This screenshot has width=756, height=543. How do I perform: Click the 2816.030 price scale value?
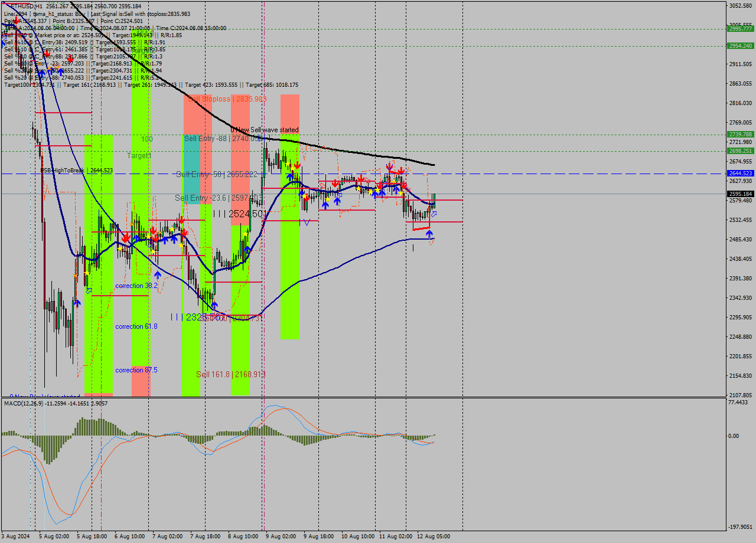click(741, 103)
